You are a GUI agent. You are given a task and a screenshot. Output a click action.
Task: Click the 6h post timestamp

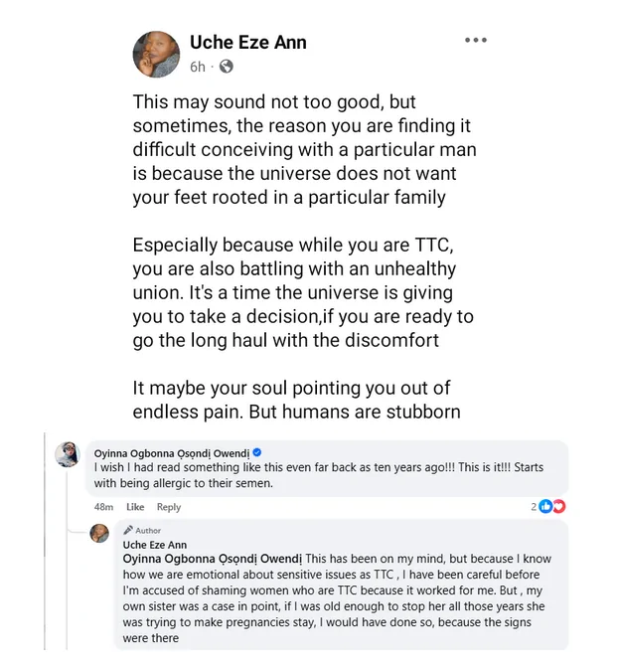(197, 67)
